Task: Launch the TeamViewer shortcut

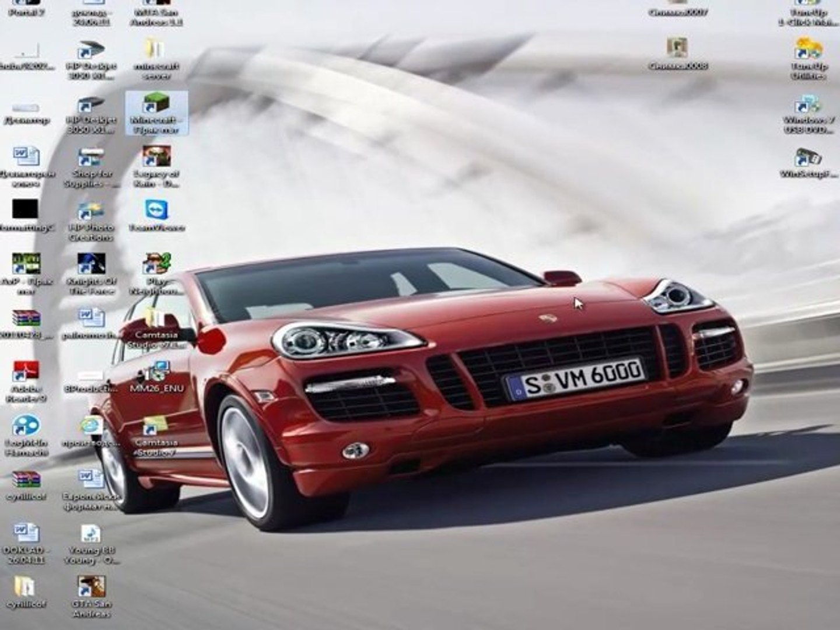Action: 156,216
